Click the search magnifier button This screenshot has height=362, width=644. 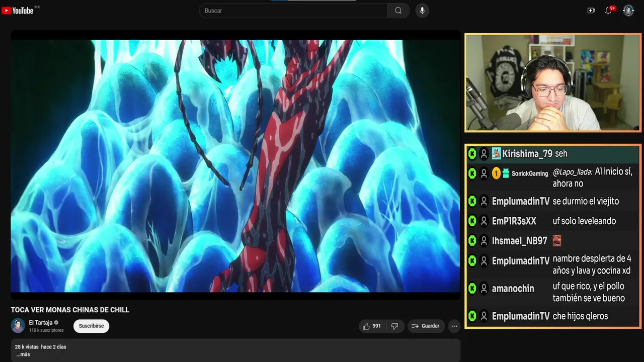398,11
